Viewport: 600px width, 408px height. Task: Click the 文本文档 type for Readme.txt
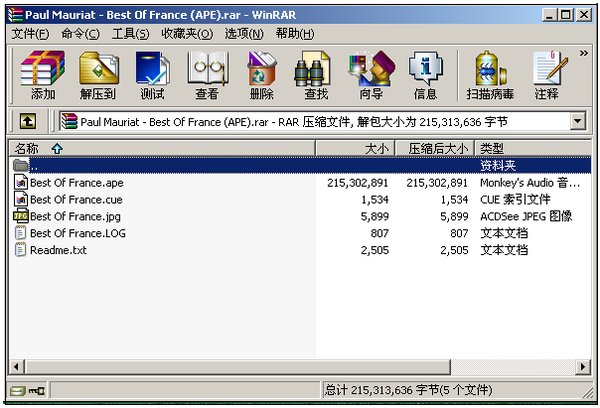(x=504, y=250)
